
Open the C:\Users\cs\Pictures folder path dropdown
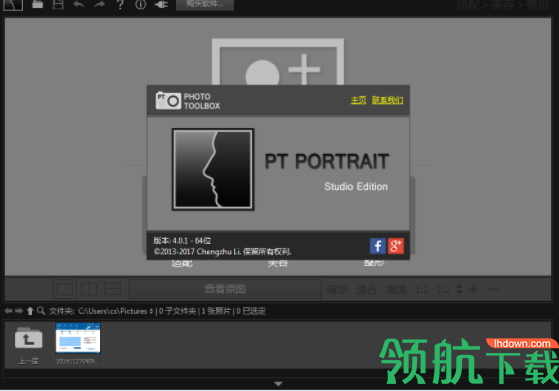pyautogui.click(x=116, y=311)
